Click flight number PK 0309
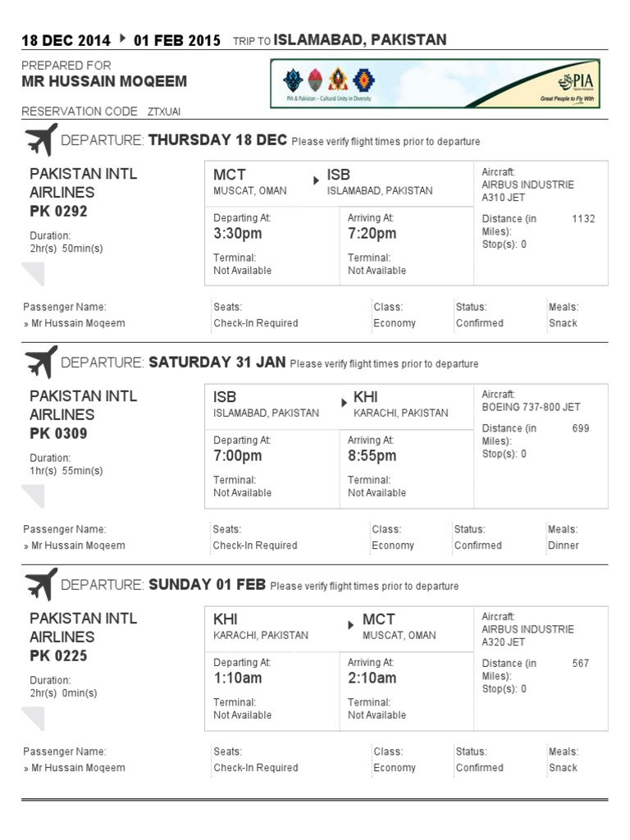 pos(58,434)
